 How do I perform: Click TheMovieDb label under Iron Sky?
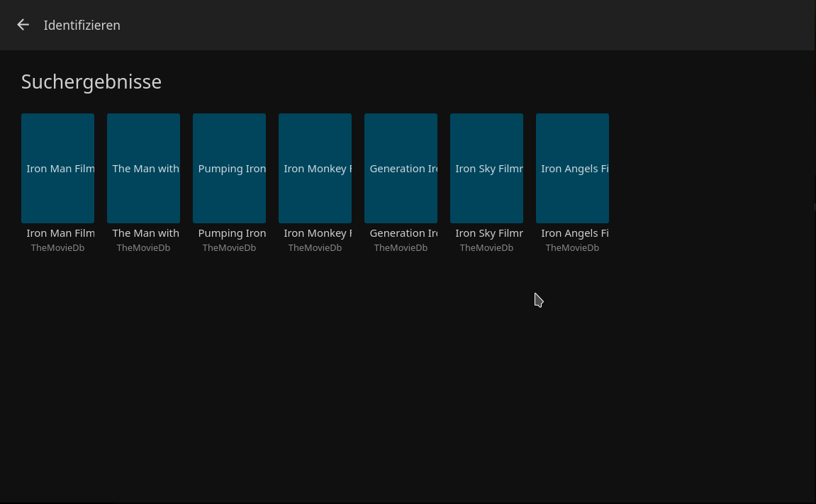pos(486,248)
